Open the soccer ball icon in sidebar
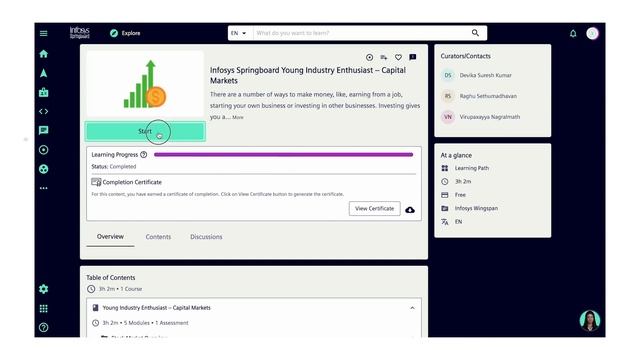Image resolution: width=640 pixels, height=360 pixels. coord(44,169)
